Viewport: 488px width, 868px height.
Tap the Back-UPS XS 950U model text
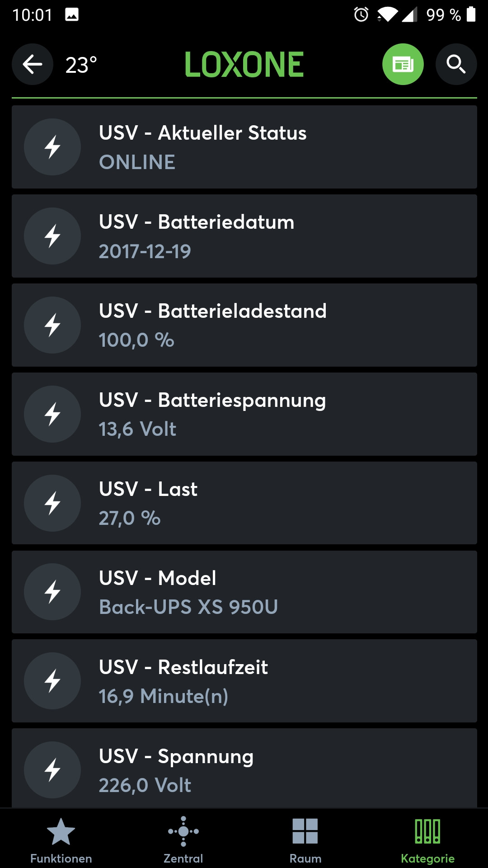188,607
